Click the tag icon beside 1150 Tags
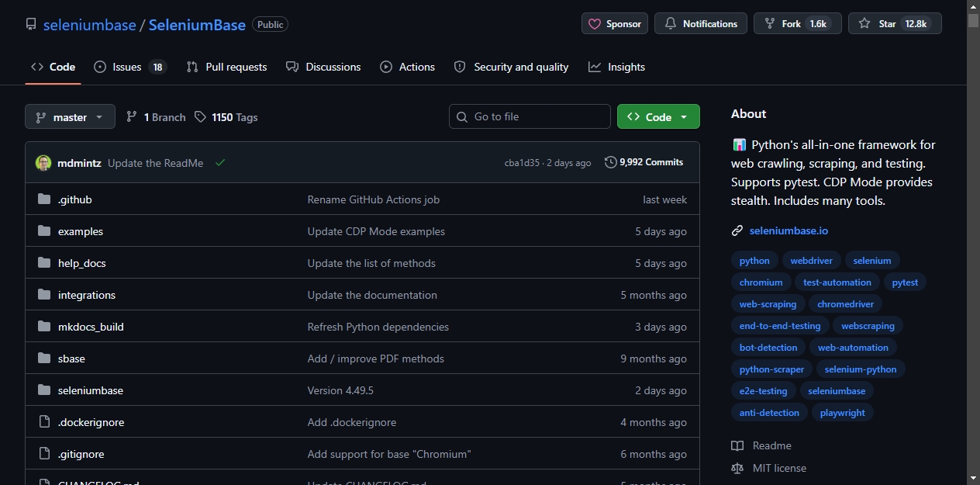 coord(201,116)
